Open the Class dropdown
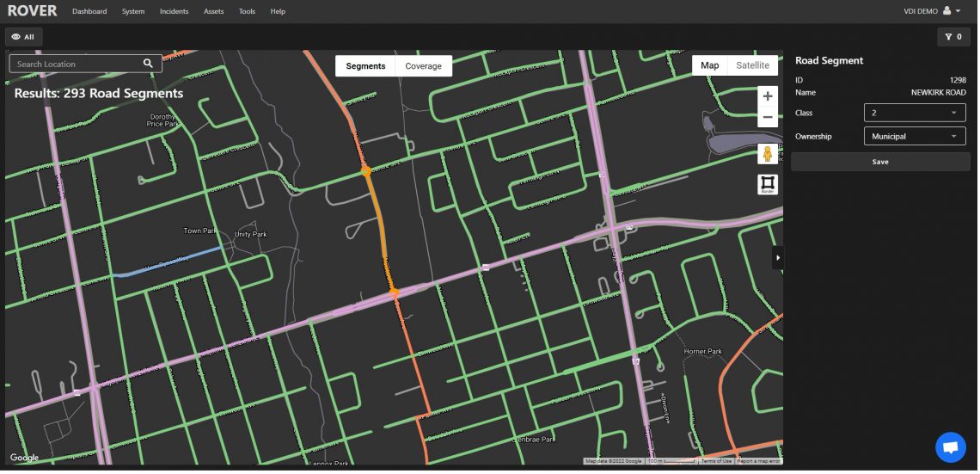980x474 pixels. coord(915,113)
